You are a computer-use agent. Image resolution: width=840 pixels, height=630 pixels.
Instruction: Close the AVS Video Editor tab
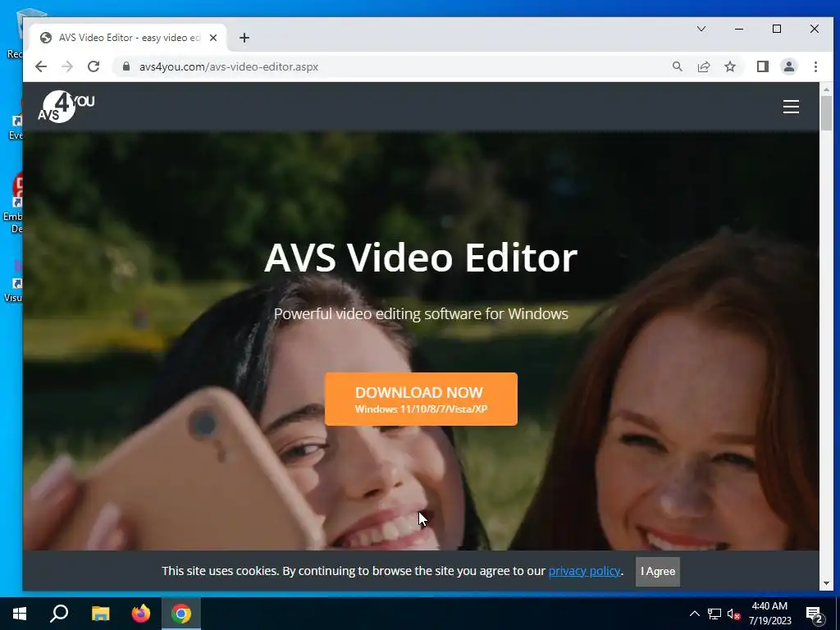(x=212, y=38)
